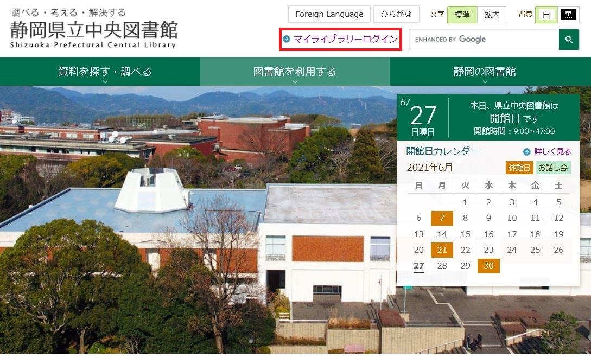Select day 9 in the calendar

[488, 218]
